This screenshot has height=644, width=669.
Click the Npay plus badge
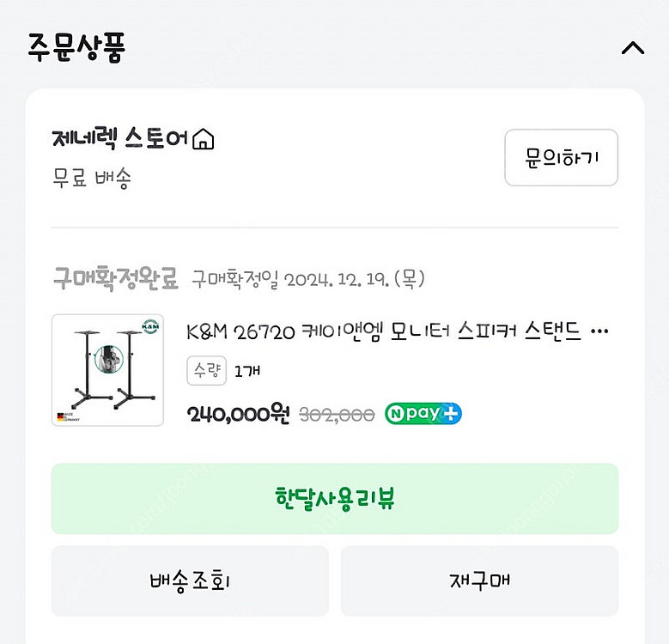pos(423,414)
